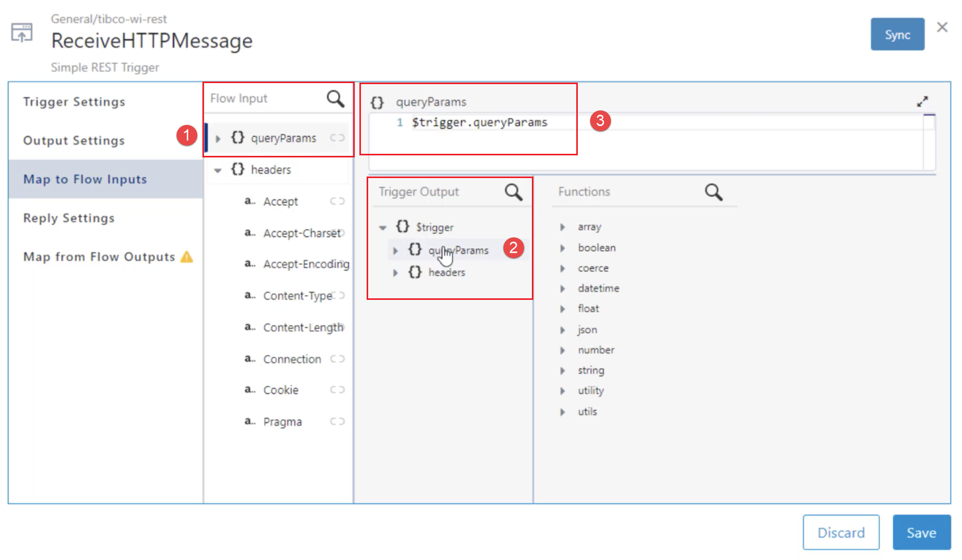The height and width of the screenshot is (560, 962).
Task: Select the Accept-Encoding header row
Action: [x=279, y=264]
